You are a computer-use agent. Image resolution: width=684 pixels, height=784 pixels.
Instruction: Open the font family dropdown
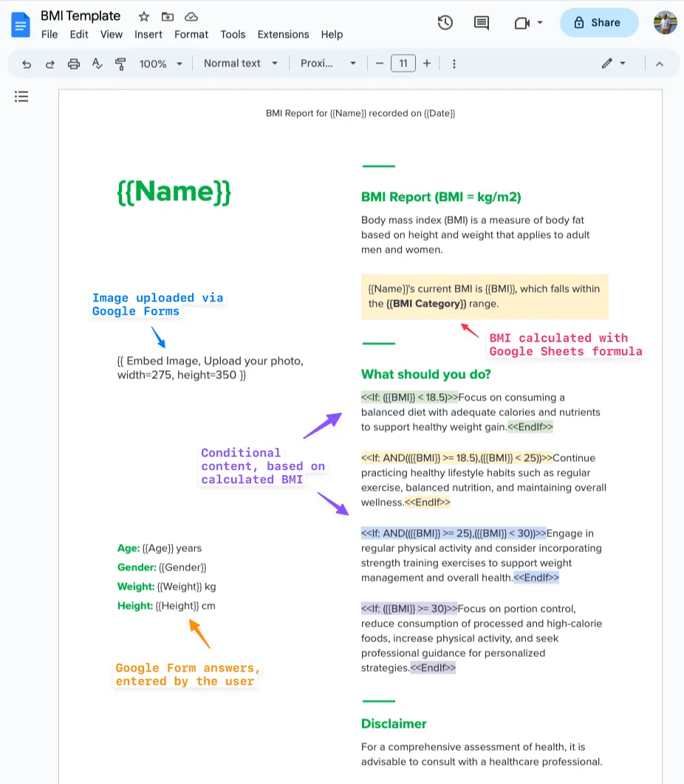click(x=328, y=64)
